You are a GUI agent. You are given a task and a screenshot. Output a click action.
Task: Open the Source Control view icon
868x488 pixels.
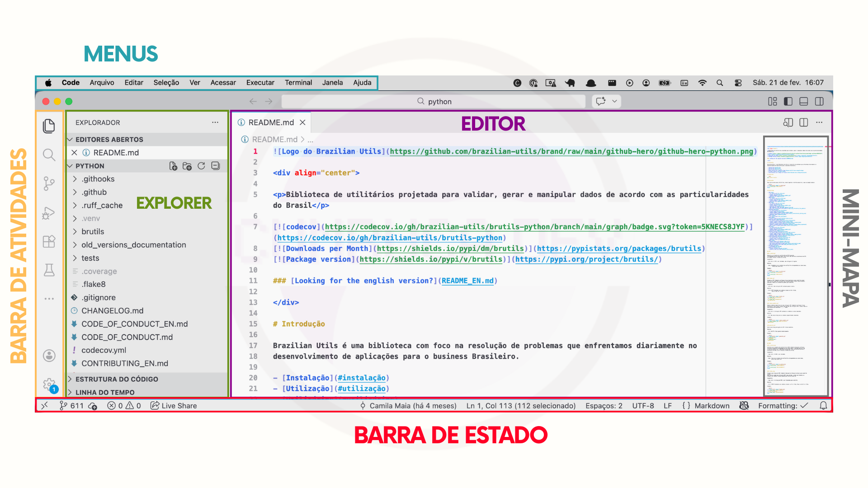(x=49, y=183)
